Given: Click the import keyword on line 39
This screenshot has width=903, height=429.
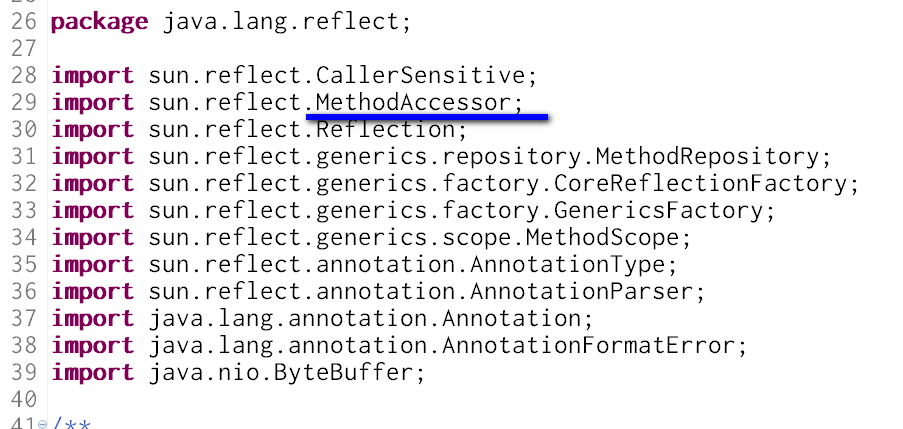Looking at the screenshot, I should (x=93, y=374).
